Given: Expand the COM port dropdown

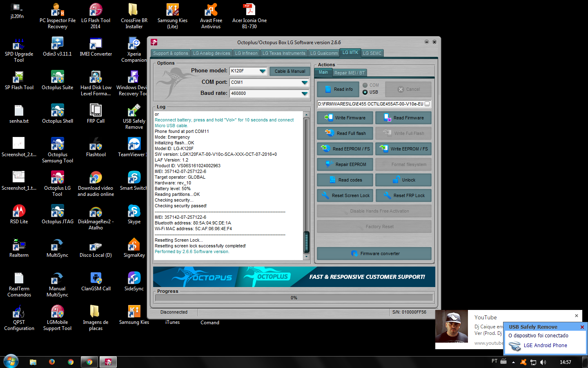Looking at the screenshot, I should [304, 83].
